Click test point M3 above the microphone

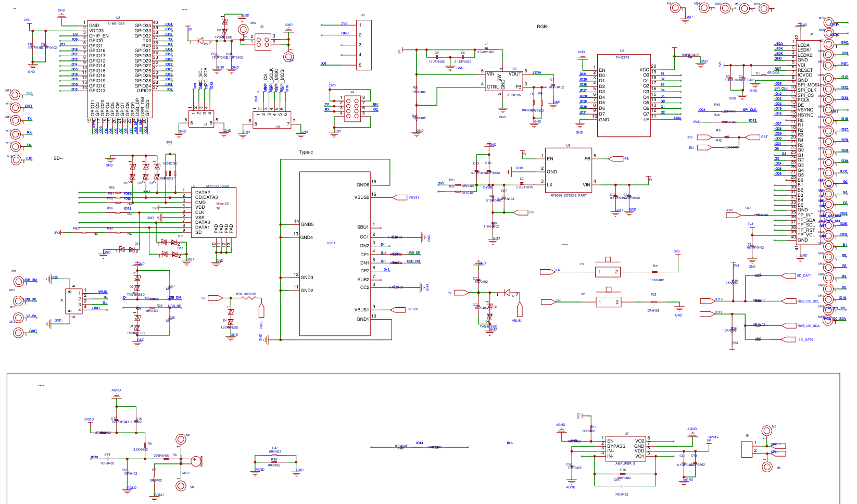click(181, 440)
